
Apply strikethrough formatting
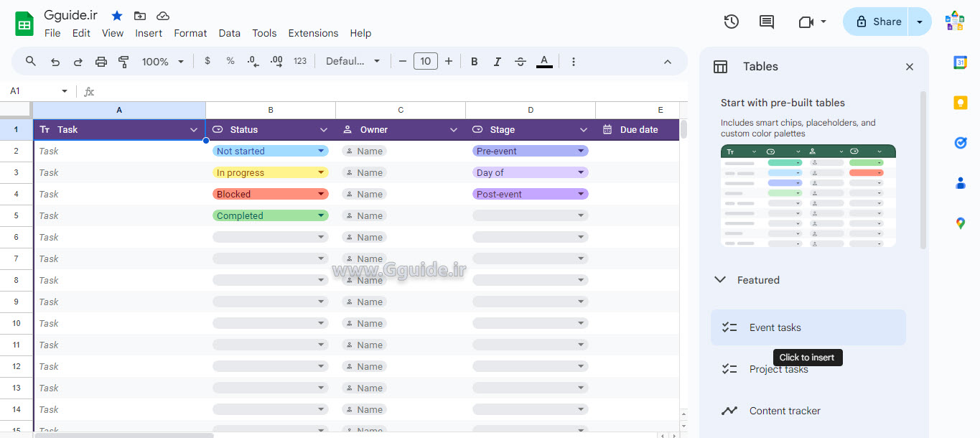(521, 61)
